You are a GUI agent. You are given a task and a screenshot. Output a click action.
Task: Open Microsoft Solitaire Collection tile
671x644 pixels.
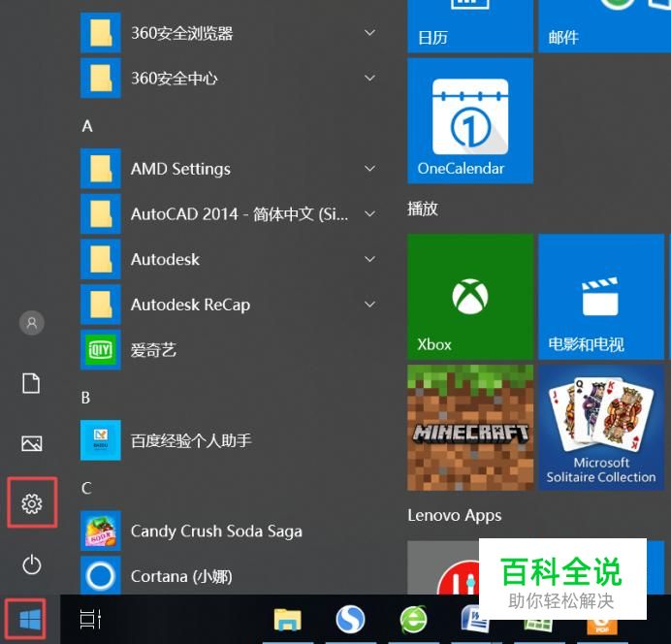coord(601,428)
